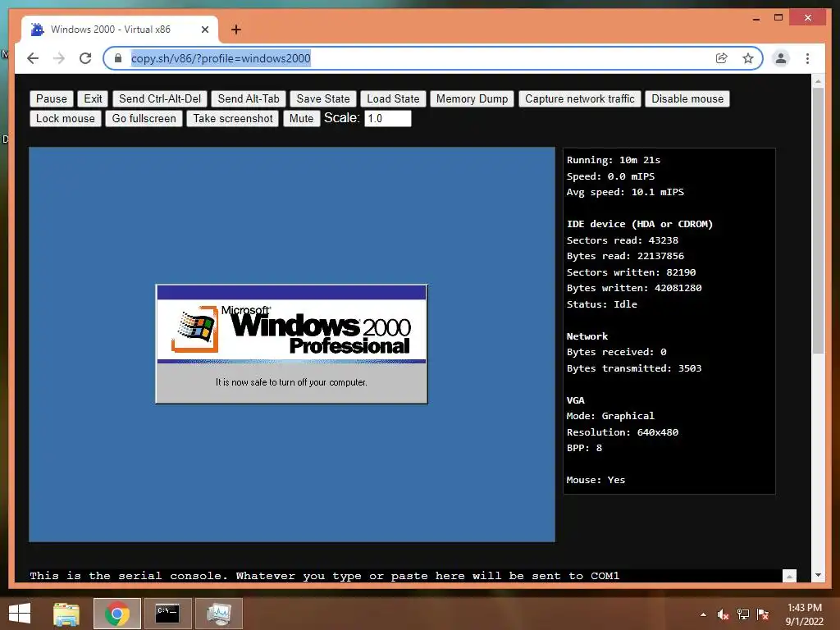Click Save State
840x630 pixels.
pos(323,98)
